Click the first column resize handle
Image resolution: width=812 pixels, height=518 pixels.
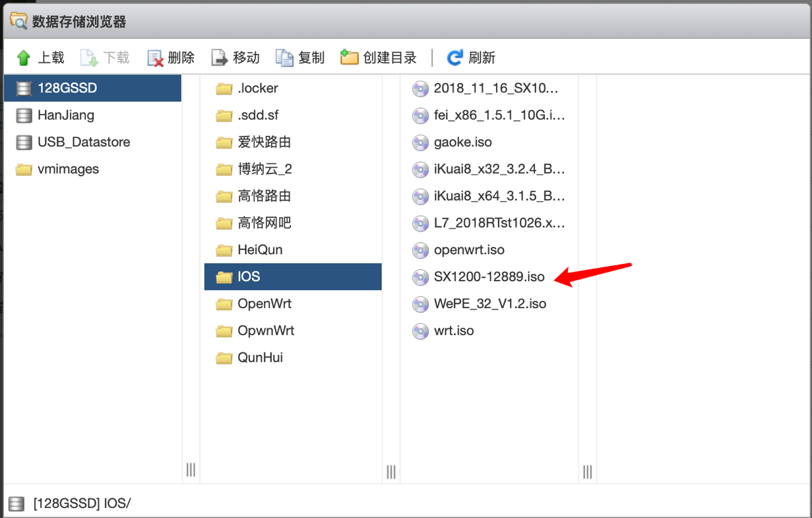(191, 470)
